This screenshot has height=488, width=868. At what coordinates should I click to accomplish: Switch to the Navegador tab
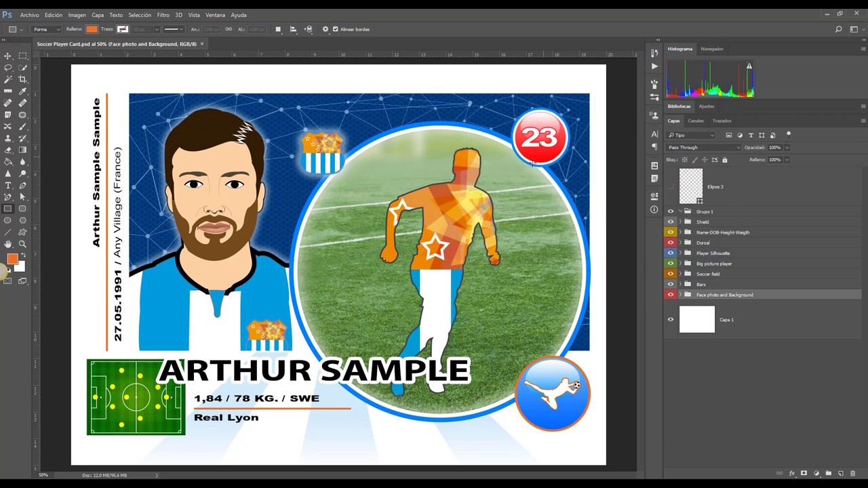712,49
